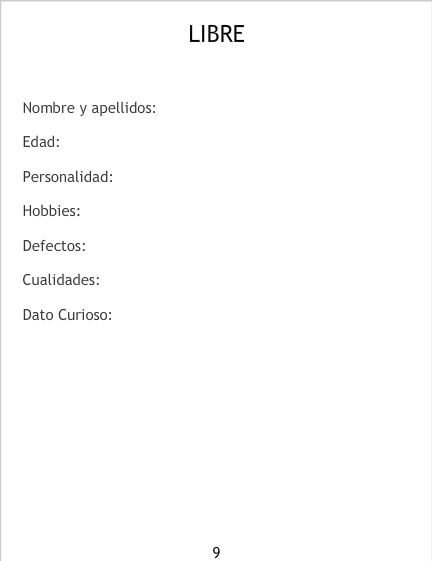Place cursor right after Dato Curioso: colon

pos(112,315)
